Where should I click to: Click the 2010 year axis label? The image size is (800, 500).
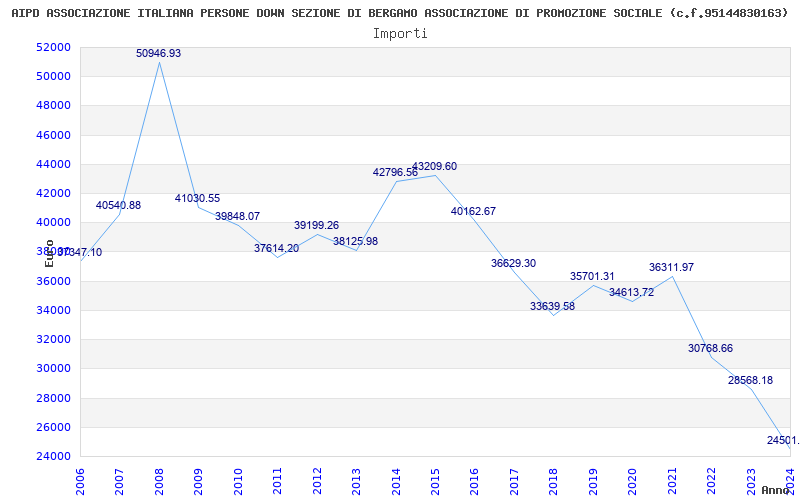(x=238, y=480)
